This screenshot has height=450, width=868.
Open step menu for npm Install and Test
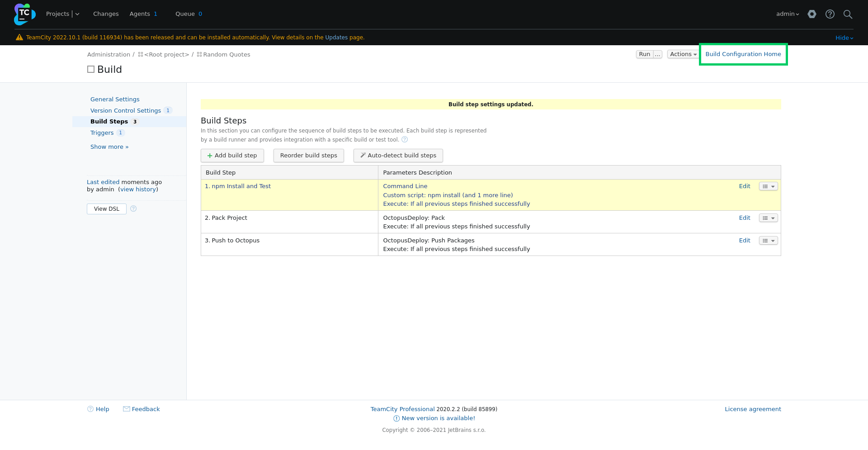[x=768, y=186]
